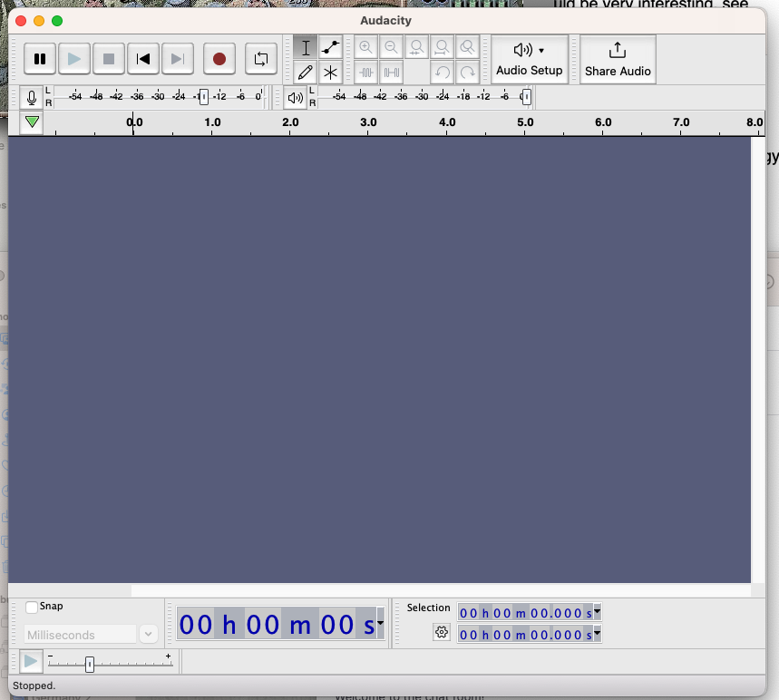Screen dimensions: 779x700
Task: Enable the Snap checkbox
Action: coord(32,608)
